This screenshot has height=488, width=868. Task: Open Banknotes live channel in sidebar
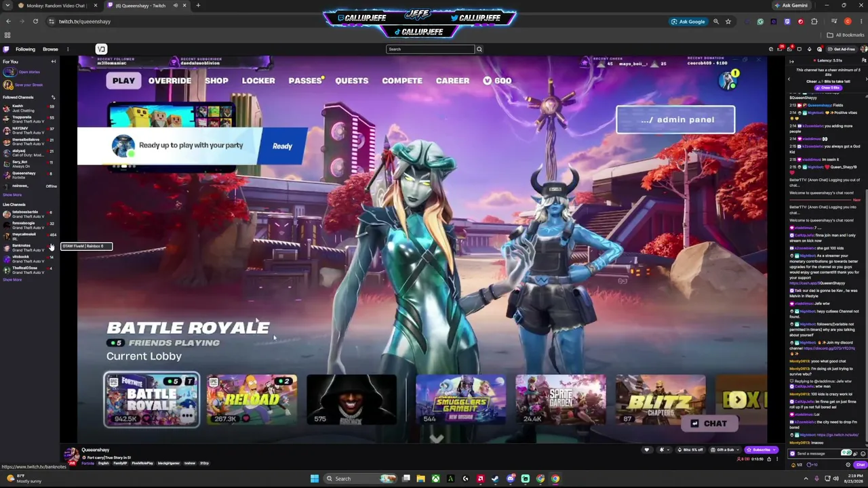pyautogui.click(x=28, y=247)
